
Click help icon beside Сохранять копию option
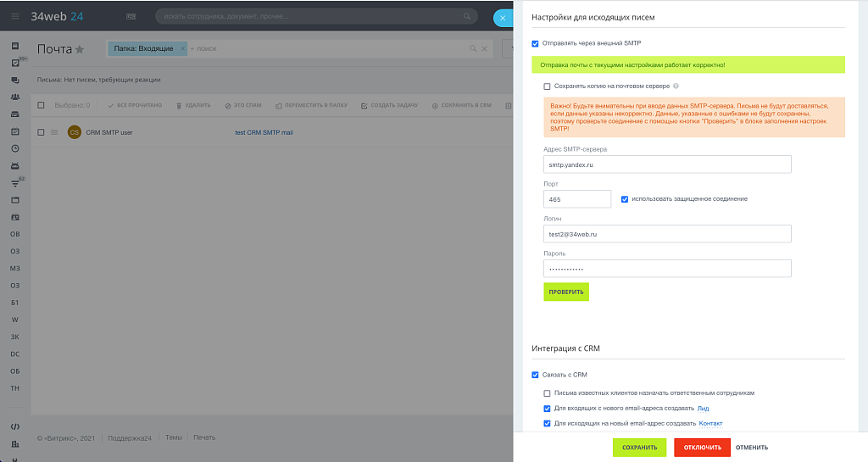point(676,86)
